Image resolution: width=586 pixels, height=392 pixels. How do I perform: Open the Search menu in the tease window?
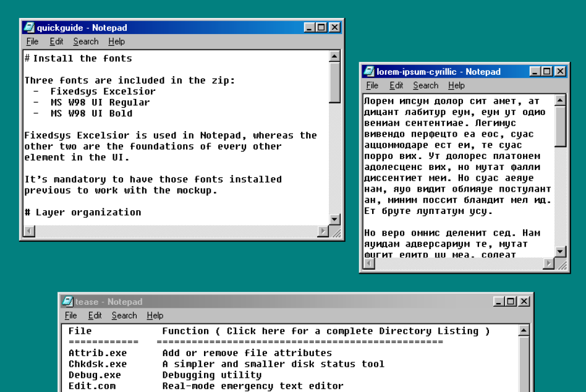coord(124,315)
